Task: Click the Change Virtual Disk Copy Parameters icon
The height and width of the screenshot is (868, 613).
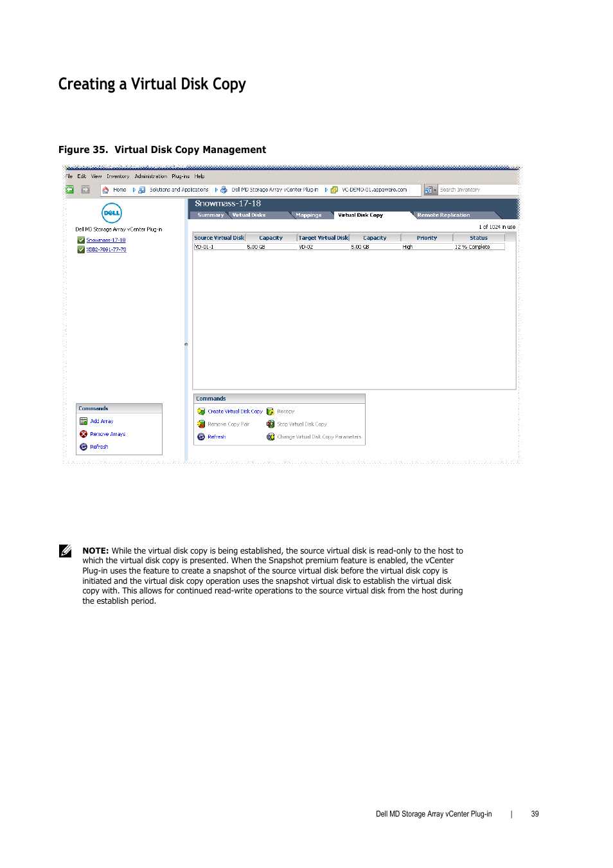Action: click(271, 437)
